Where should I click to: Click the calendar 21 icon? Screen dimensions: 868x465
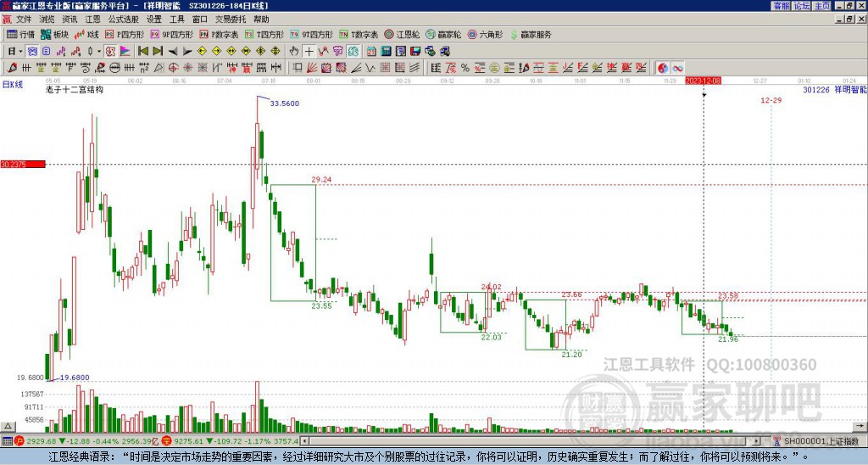[x=371, y=51]
